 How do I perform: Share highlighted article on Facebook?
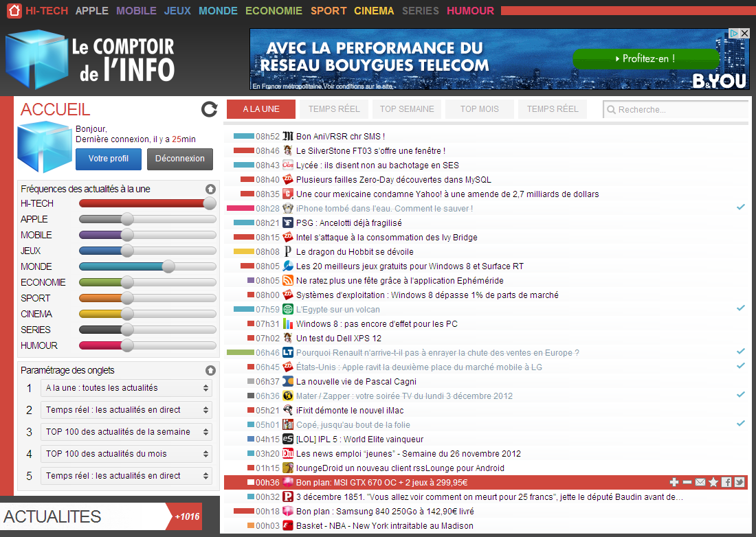tap(727, 482)
